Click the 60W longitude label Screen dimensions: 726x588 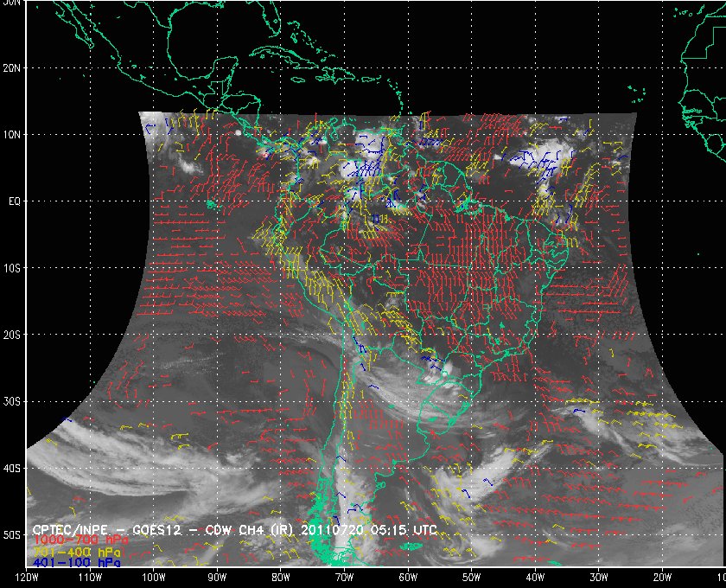[x=408, y=578]
